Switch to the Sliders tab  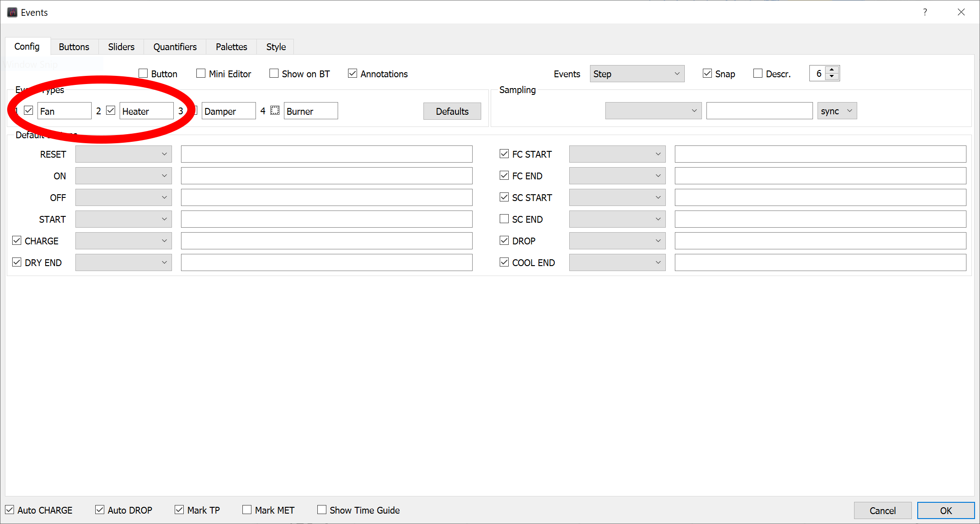(121, 47)
